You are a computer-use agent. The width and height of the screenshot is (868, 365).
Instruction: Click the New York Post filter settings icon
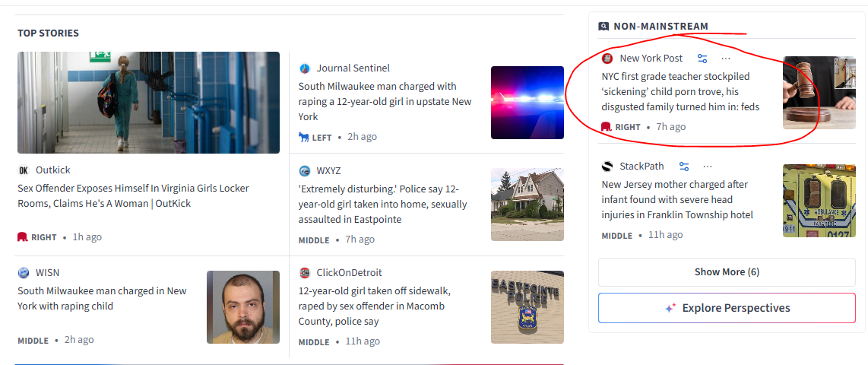702,58
